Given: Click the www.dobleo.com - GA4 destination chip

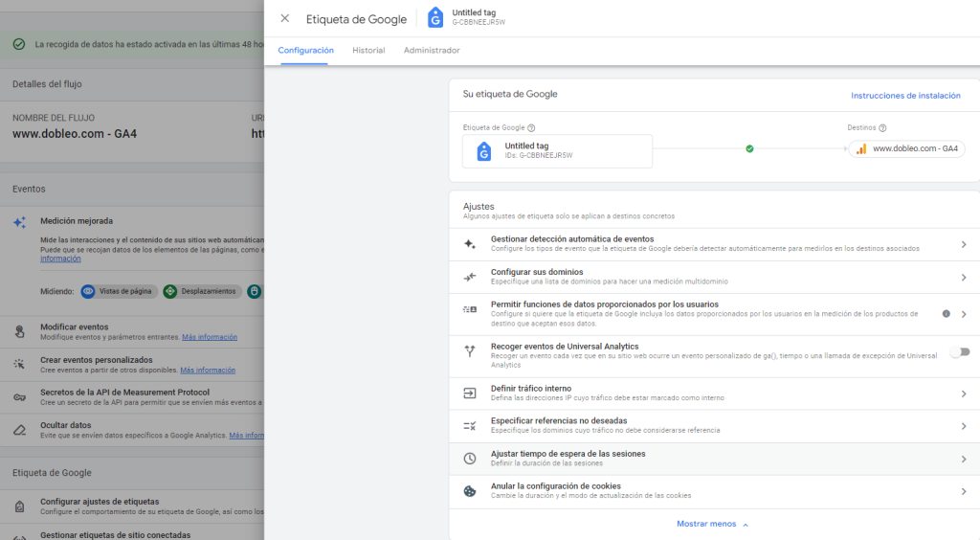Looking at the screenshot, I should [907, 149].
